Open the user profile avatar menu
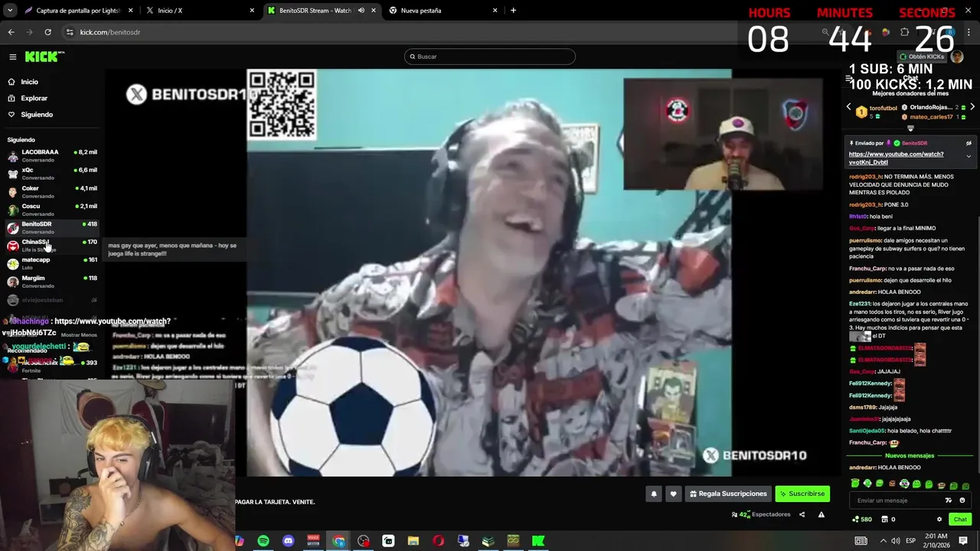Viewport: 980px width, 551px height. (956, 57)
